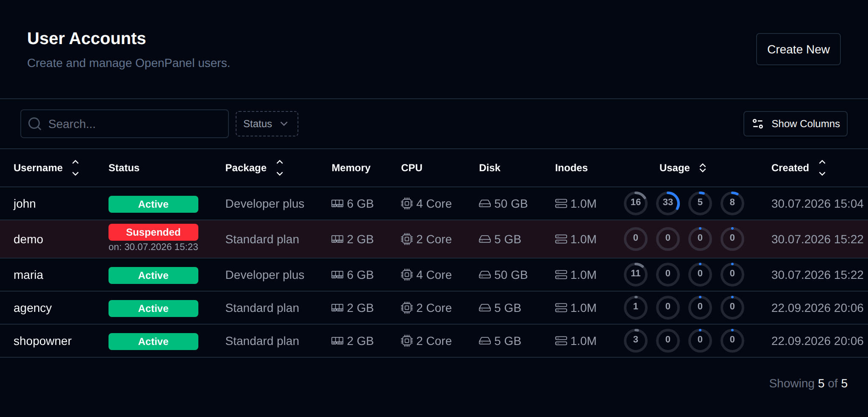Click the Show Columns sliders icon
This screenshot has height=417, width=868.
[x=758, y=124]
